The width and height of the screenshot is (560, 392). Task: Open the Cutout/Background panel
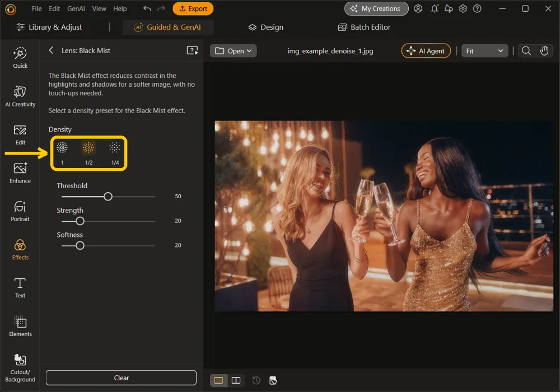20,368
